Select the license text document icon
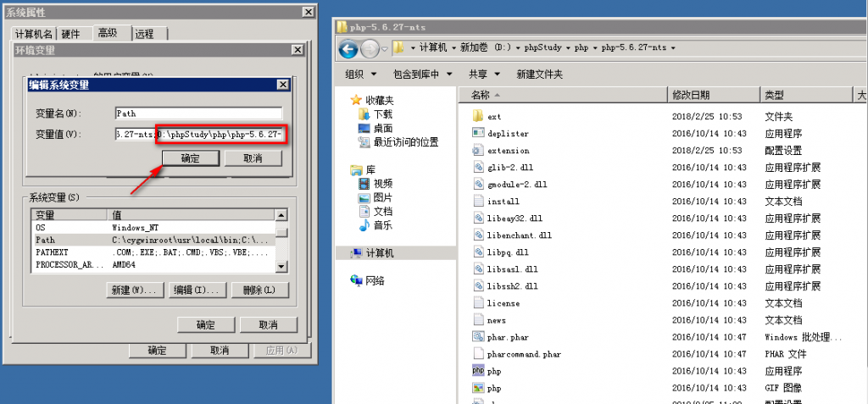This screenshot has height=404, width=868. pos(478,303)
